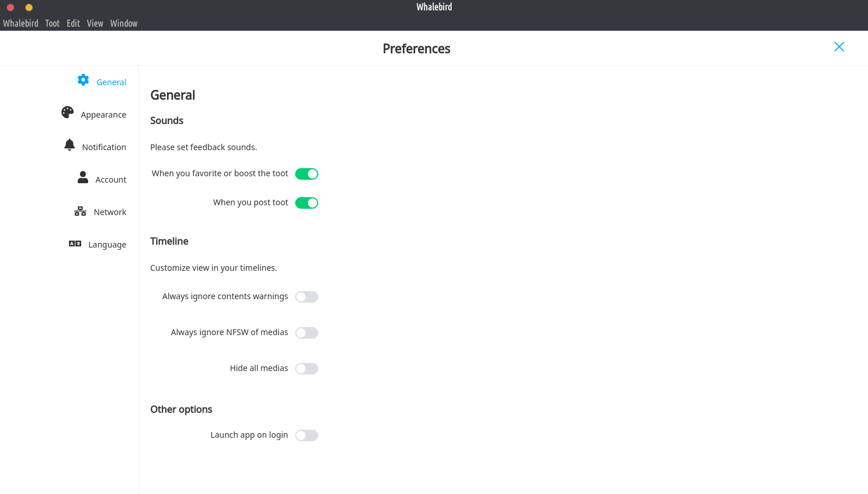Click the Account person icon
This screenshot has width=868, height=494.
83,177
